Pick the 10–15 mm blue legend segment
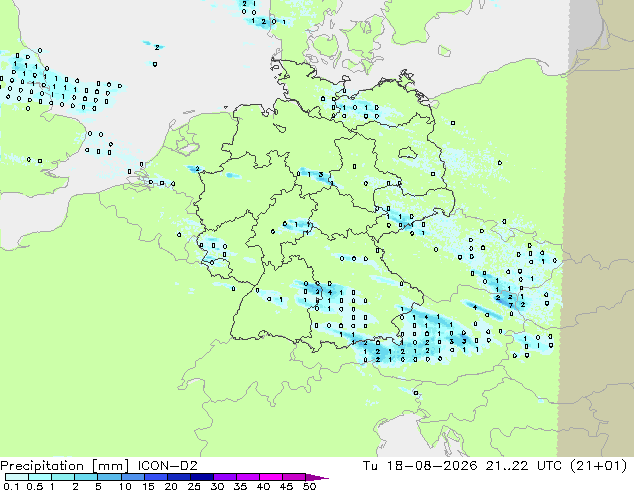 pos(132,477)
